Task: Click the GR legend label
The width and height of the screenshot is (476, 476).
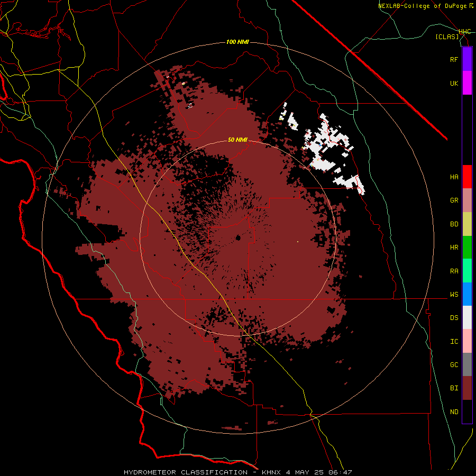Action: pos(454,200)
